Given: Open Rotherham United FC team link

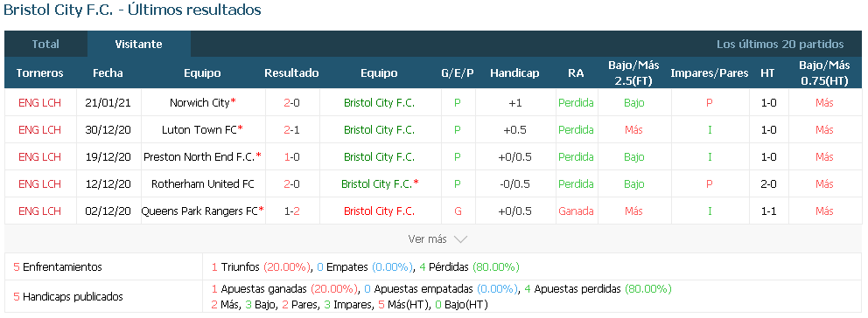Looking at the screenshot, I should click(x=203, y=184).
